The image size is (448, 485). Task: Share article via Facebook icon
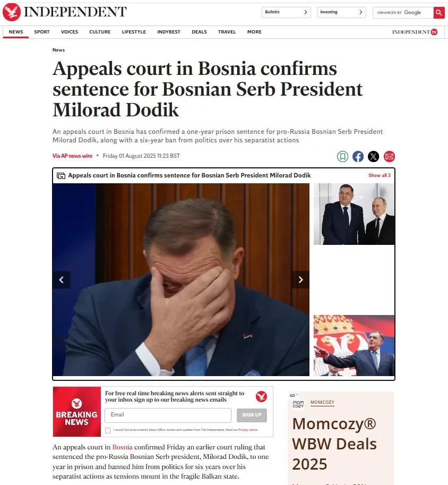coord(358,157)
